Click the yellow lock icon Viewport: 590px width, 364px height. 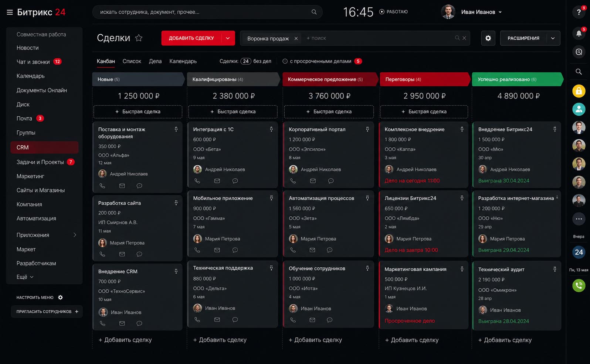[x=579, y=91]
